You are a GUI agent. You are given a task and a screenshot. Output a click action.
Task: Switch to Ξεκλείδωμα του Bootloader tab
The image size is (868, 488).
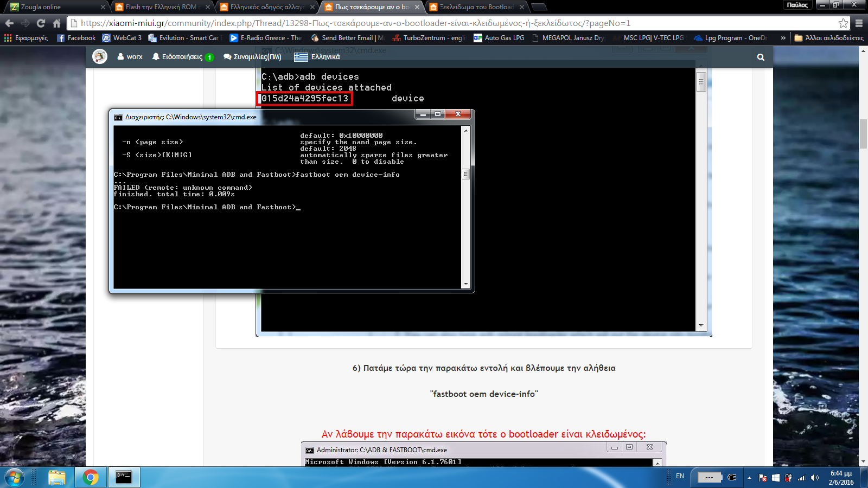click(x=475, y=7)
